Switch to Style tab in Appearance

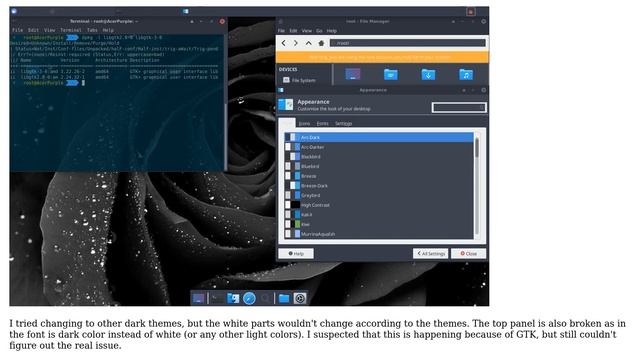[x=287, y=123]
